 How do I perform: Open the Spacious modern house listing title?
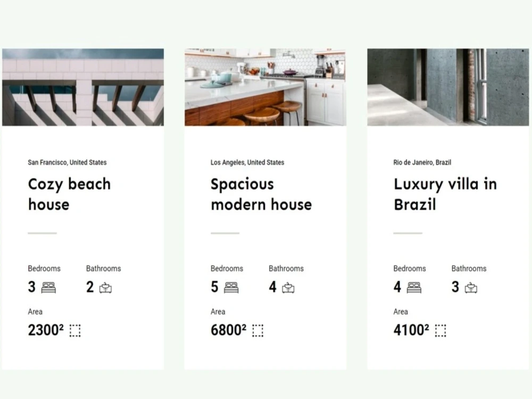pos(261,194)
